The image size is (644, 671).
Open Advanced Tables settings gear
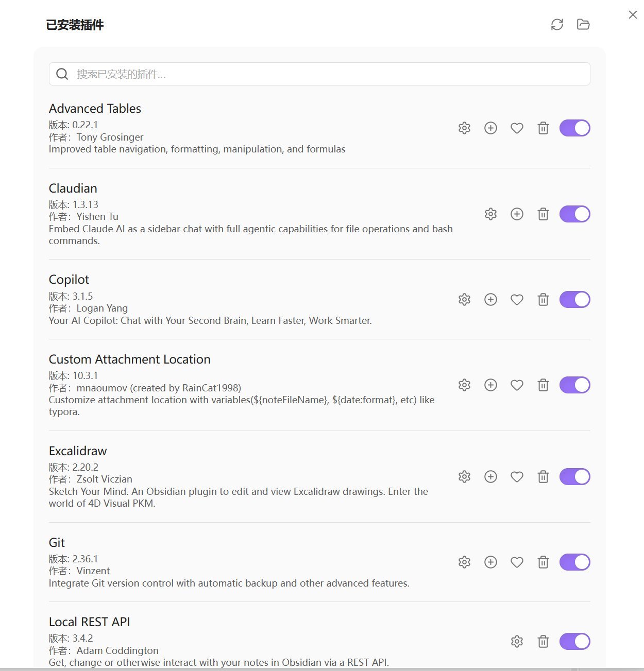tap(464, 128)
